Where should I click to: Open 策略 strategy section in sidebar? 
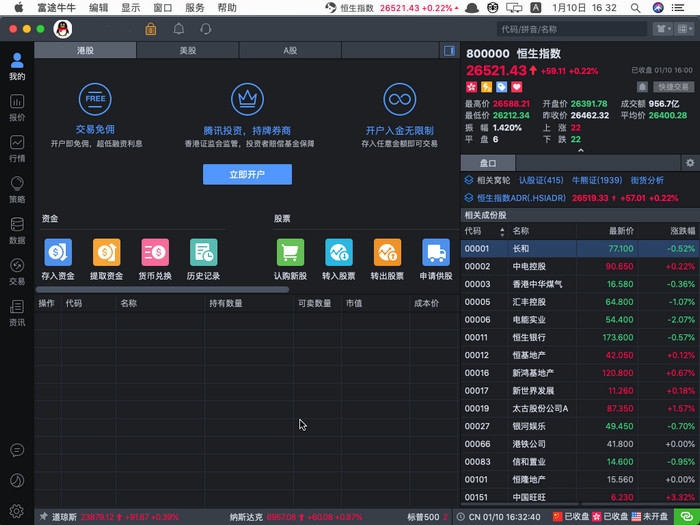click(x=17, y=189)
